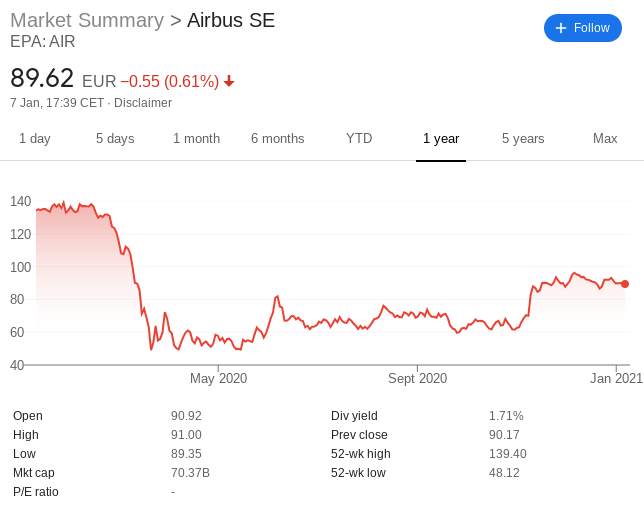Image resolution: width=644 pixels, height=510 pixels.
Task: Click the Jan 2021 axis label
Action: (x=616, y=378)
